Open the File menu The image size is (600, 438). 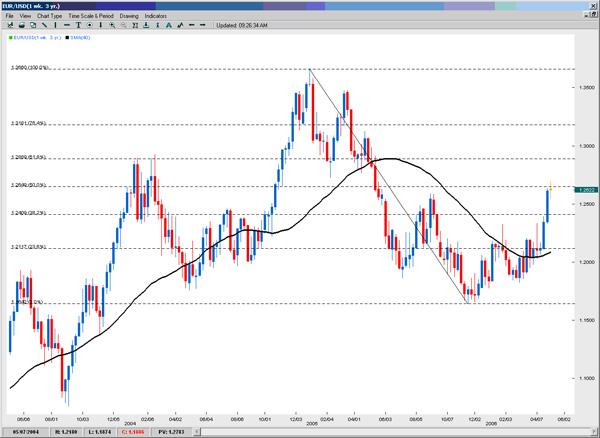pos(9,16)
